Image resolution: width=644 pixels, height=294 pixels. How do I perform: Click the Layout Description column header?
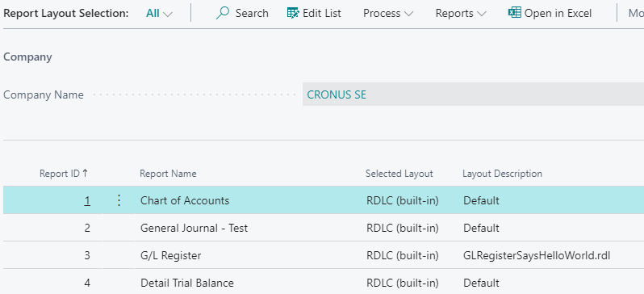pyautogui.click(x=502, y=174)
